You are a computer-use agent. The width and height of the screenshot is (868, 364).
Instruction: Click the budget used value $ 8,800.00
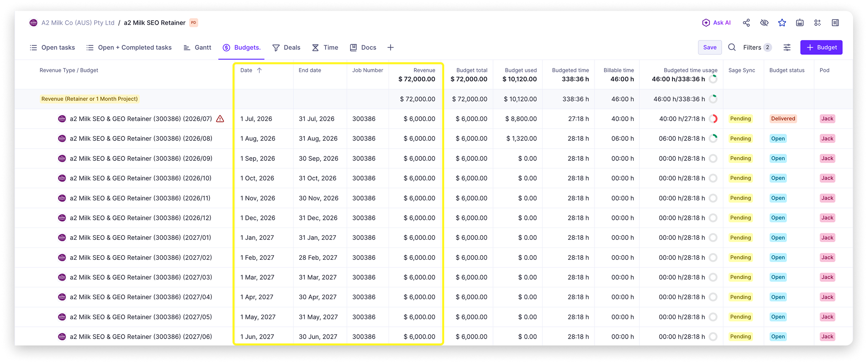[521, 119]
